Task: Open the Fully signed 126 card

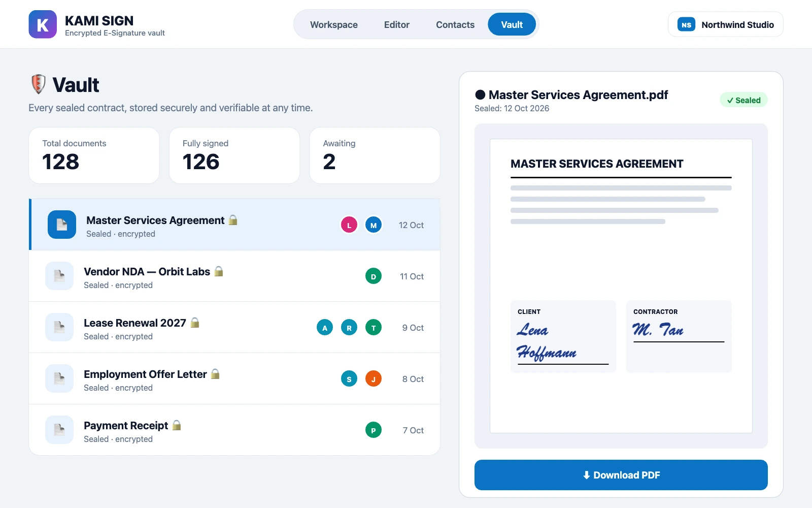Action: tap(234, 155)
